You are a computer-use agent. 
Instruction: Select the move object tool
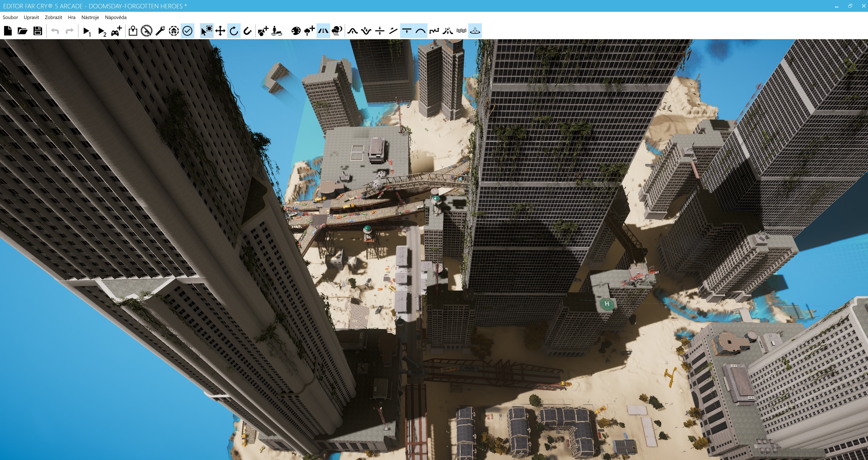click(220, 31)
